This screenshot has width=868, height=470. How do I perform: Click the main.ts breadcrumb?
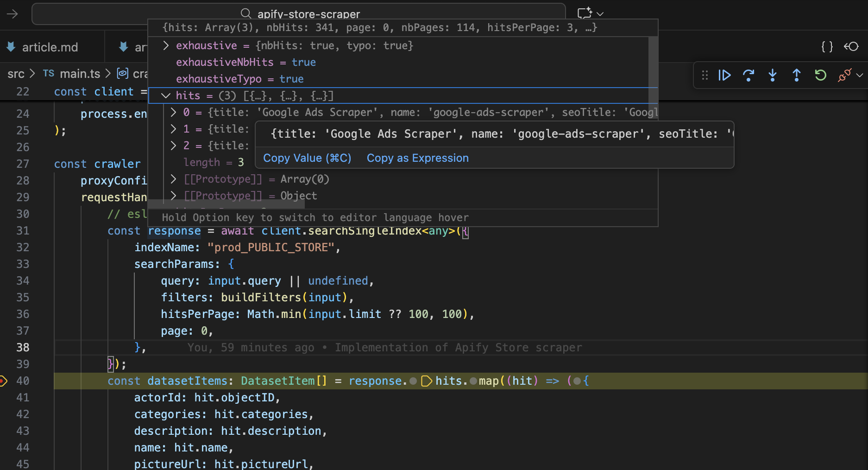click(80, 74)
